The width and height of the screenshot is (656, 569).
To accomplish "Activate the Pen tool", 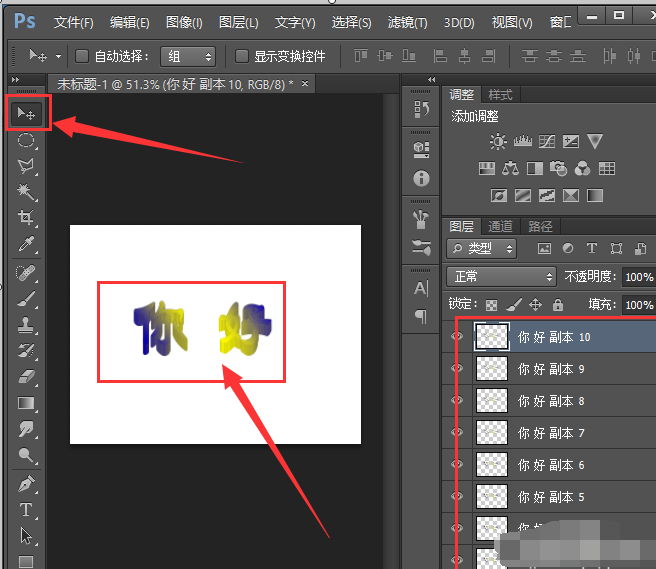I will click(27, 484).
